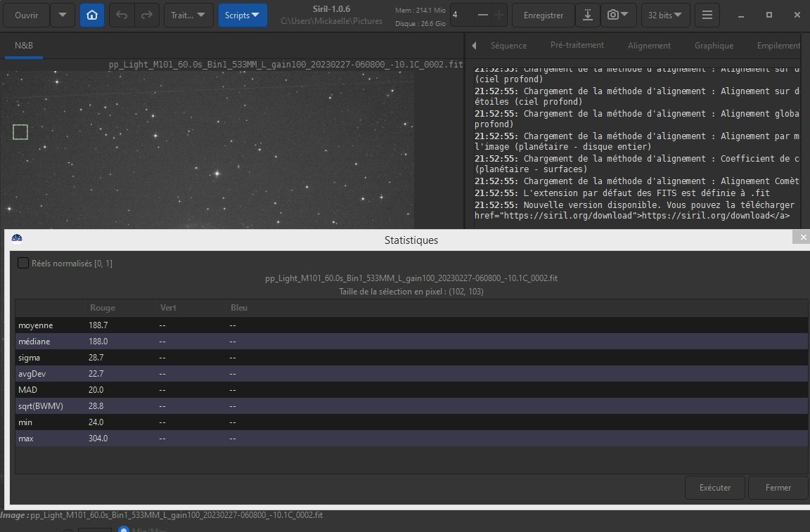810x532 pixels.
Task: Click the working directory path C:\Users\Mickaelle\Pictures
Action: point(332,21)
